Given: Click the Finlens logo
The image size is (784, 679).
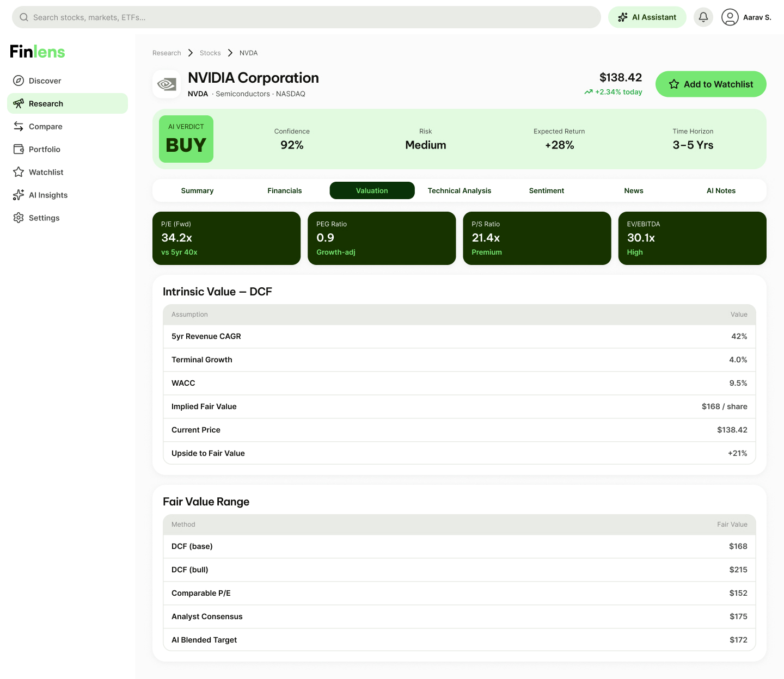Looking at the screenshot, I should [38, 52].
